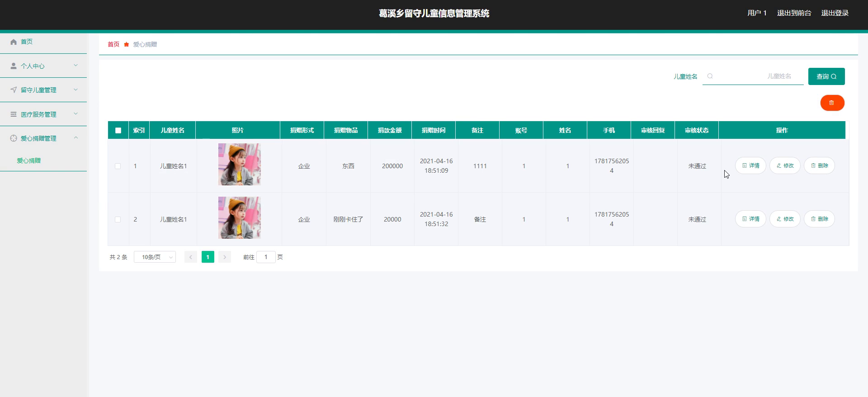Screen dimensions: 868x397
Task: Collapse the 爱心捐赠管理 menu chevron
Action: coord(76,138)
